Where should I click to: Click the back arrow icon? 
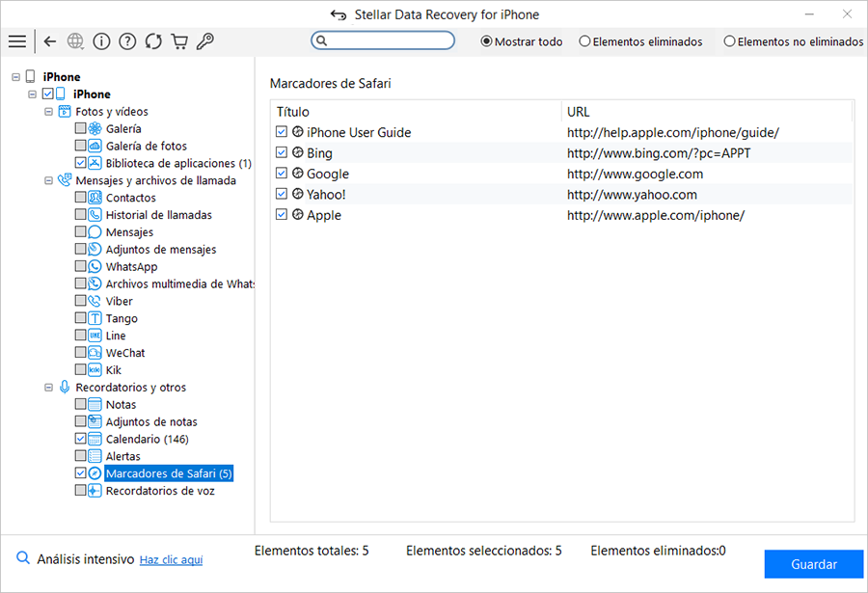point(50,41)
